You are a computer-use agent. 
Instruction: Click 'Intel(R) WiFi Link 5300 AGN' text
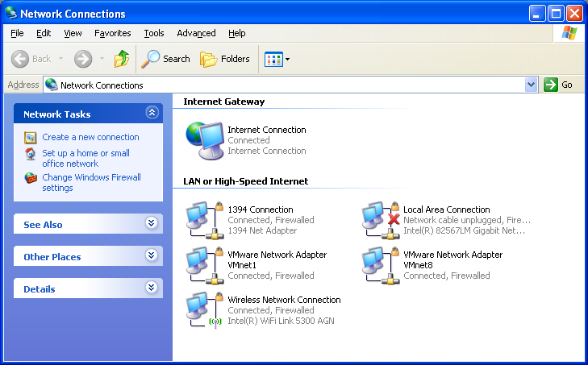pyautogui.click(x=281, y=321)
